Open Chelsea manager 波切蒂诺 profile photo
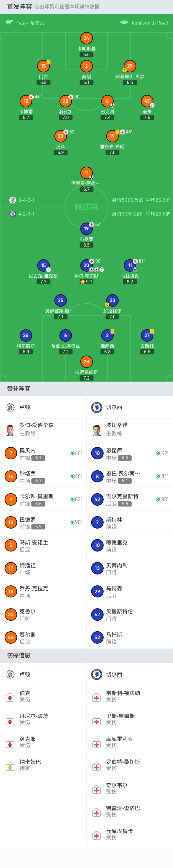 tap(97, 430)
